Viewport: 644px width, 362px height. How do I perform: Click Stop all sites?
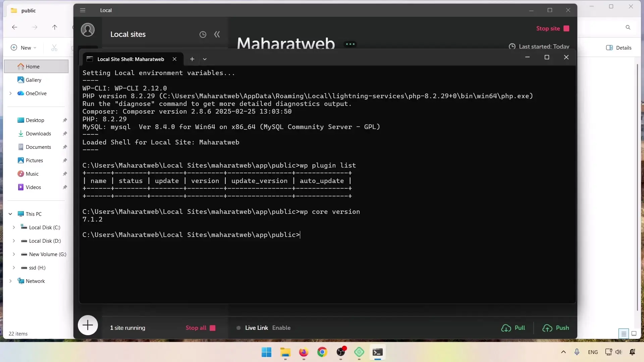pyautogui.click(x=201, y=328)
